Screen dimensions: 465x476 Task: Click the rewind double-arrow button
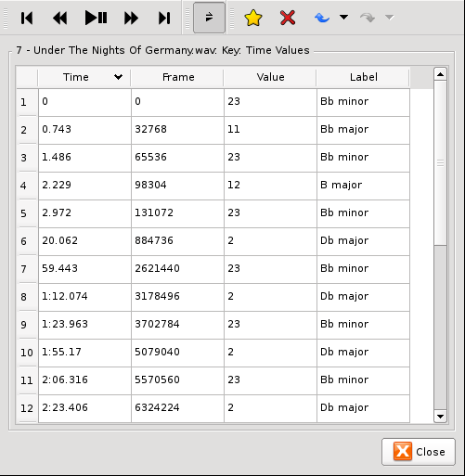[x=59, y=18]
